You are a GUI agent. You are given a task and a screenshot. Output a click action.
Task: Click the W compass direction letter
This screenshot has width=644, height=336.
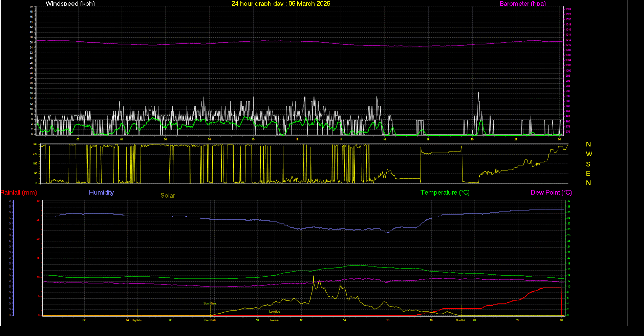tap(589, 154)
